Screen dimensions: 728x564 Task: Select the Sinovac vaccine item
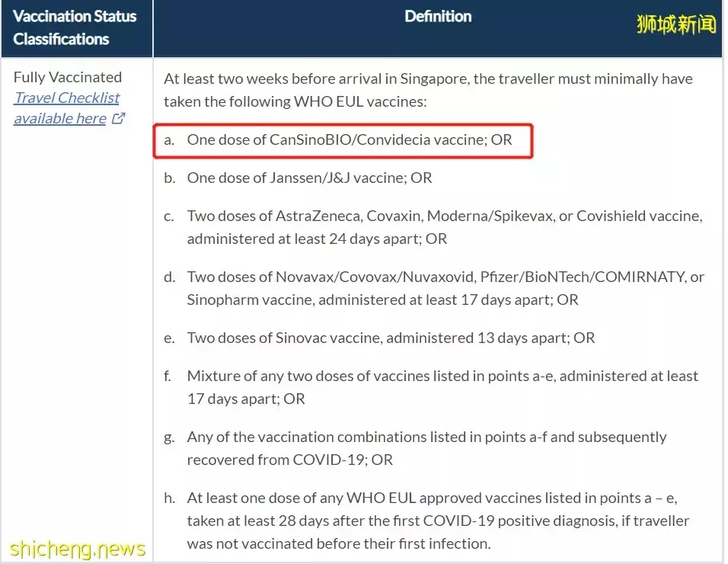click(x=391, y=338)
